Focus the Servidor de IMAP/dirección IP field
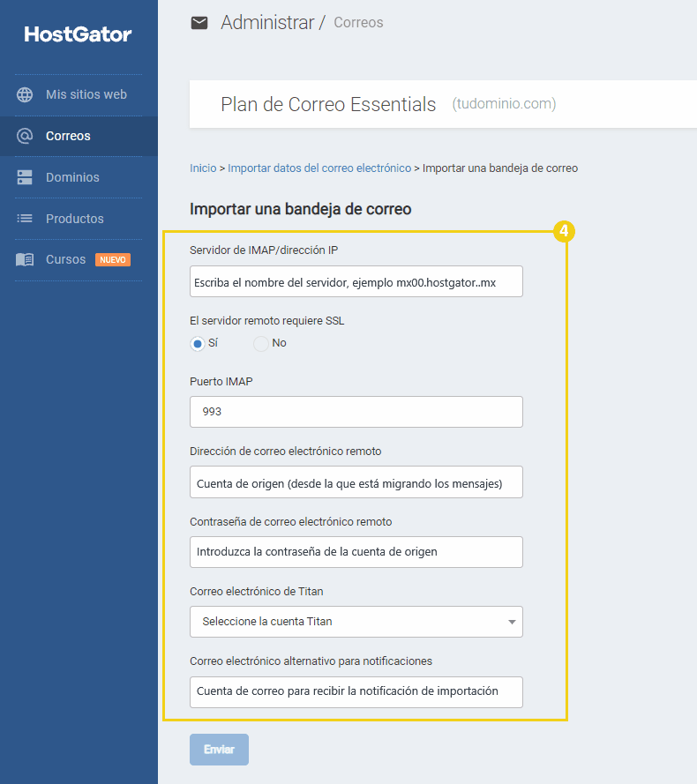This screenshot has height=784, width=697. point(356,281)
